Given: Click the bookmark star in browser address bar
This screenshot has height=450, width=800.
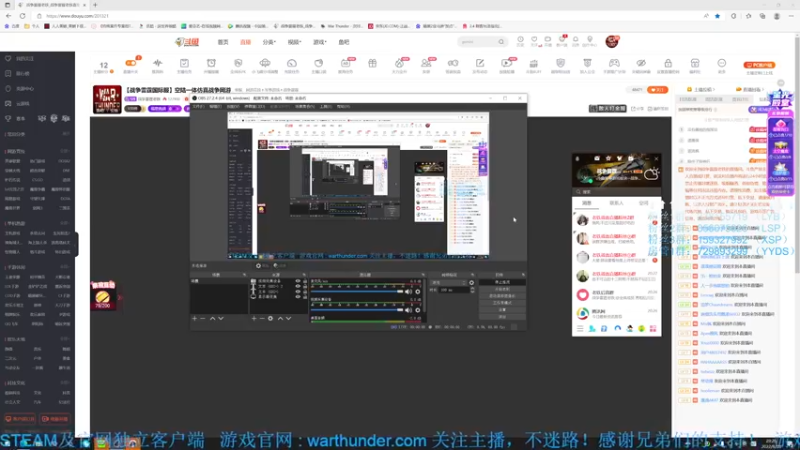Looking at the screenshot, I should 717,16.
